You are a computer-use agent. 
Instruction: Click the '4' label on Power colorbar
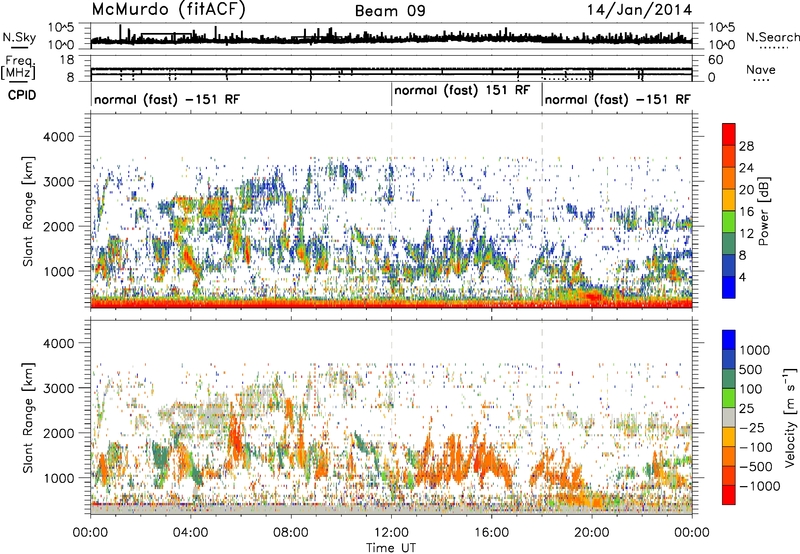click(743, 277)
